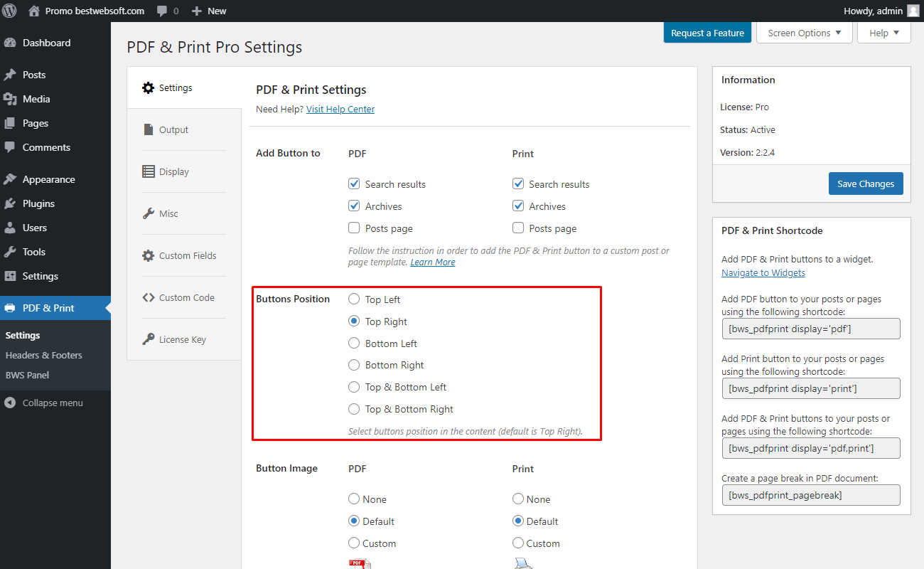Click the sidebar Settings sliders icon
924x569 pixels.
(10, 276)
